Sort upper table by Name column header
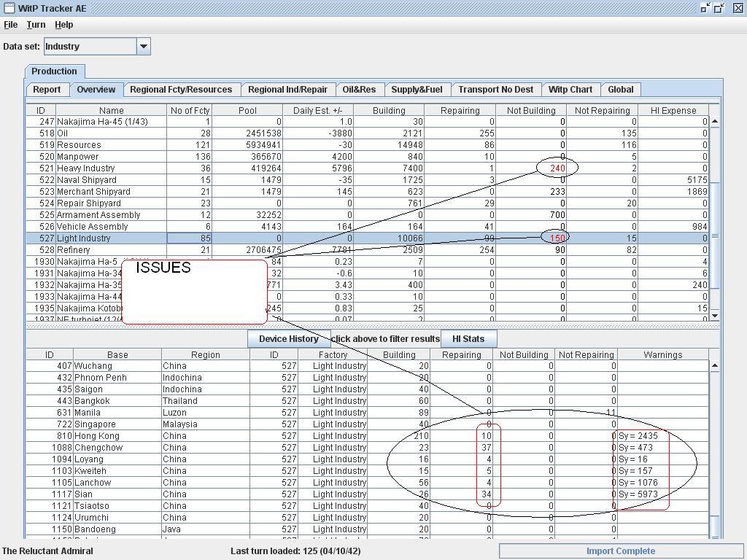The height and width of the screenshot is (560, 747). point(111,111)
